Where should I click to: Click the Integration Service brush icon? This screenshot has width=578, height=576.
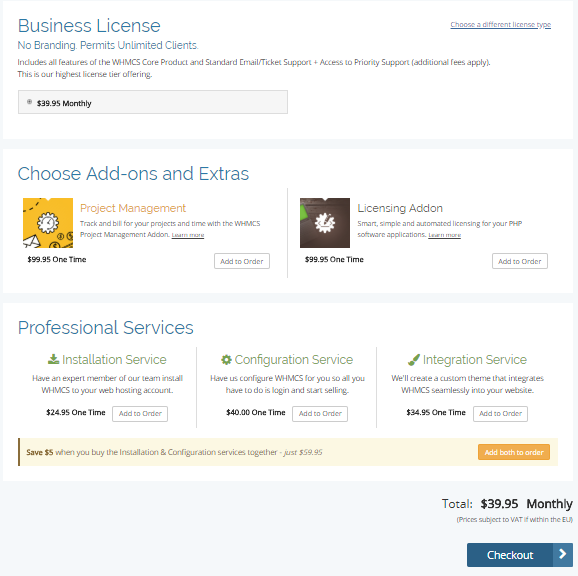click(414, 359)
